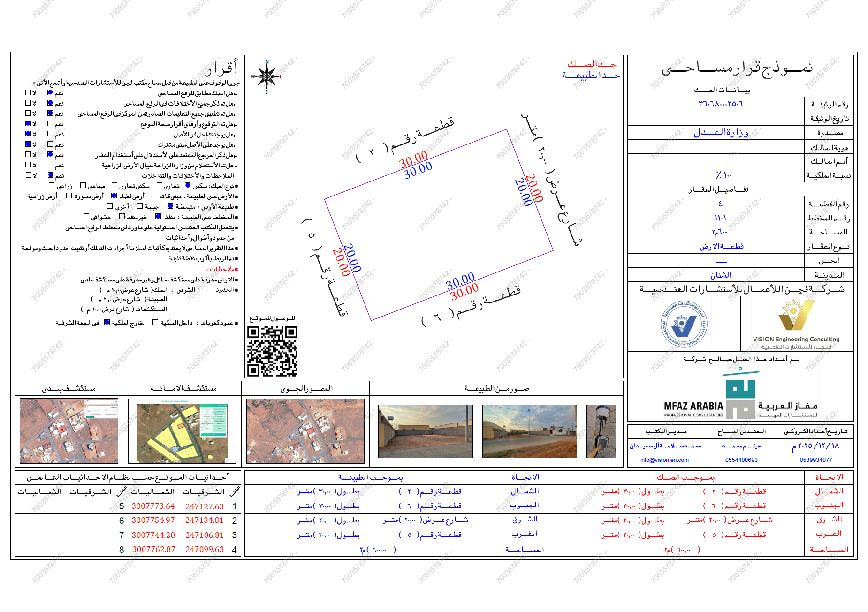Viewport: 868px width, 612px height.
Task: Check the نعم box for وزارة الزراعة inquiry row
Action: point(50,165)
